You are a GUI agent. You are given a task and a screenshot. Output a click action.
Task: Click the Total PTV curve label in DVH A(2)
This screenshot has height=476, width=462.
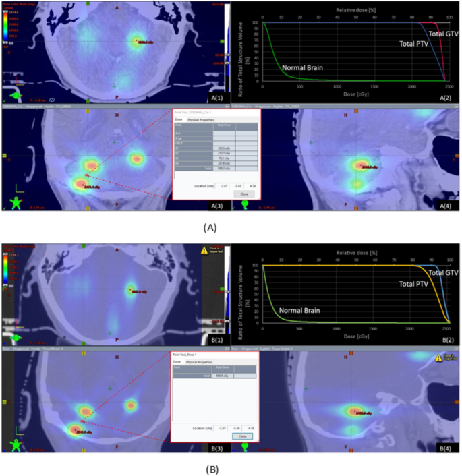coord(413,44)
